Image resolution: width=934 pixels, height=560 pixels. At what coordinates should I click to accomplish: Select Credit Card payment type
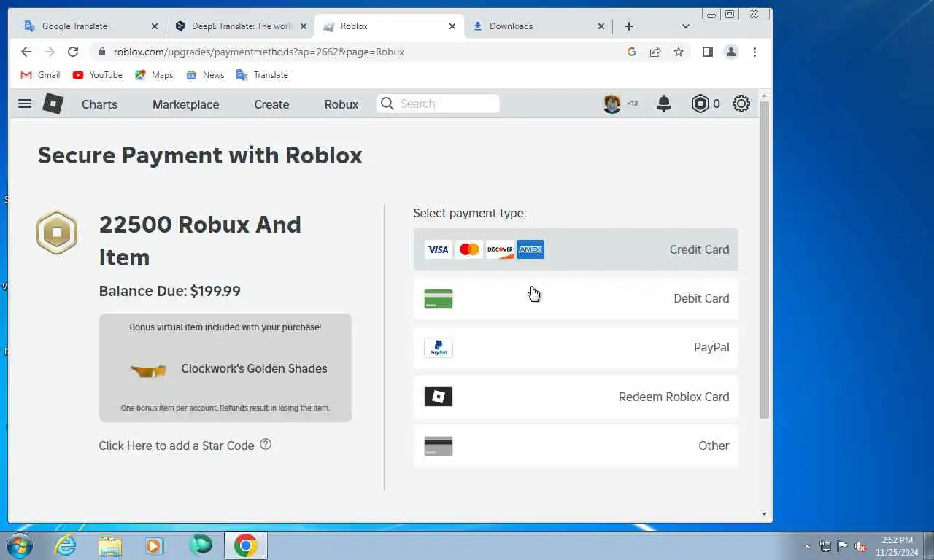pos(576,249)
